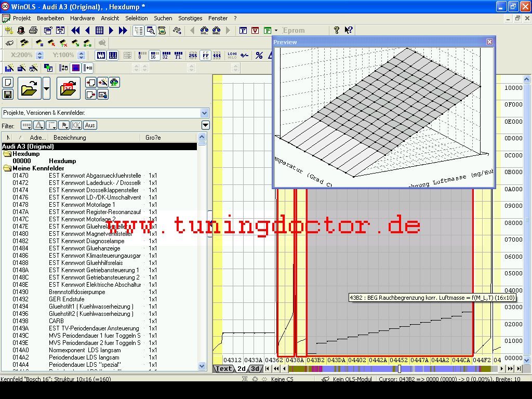
Task: Jump to first with the double-left arrow
Action: point(75,31)
